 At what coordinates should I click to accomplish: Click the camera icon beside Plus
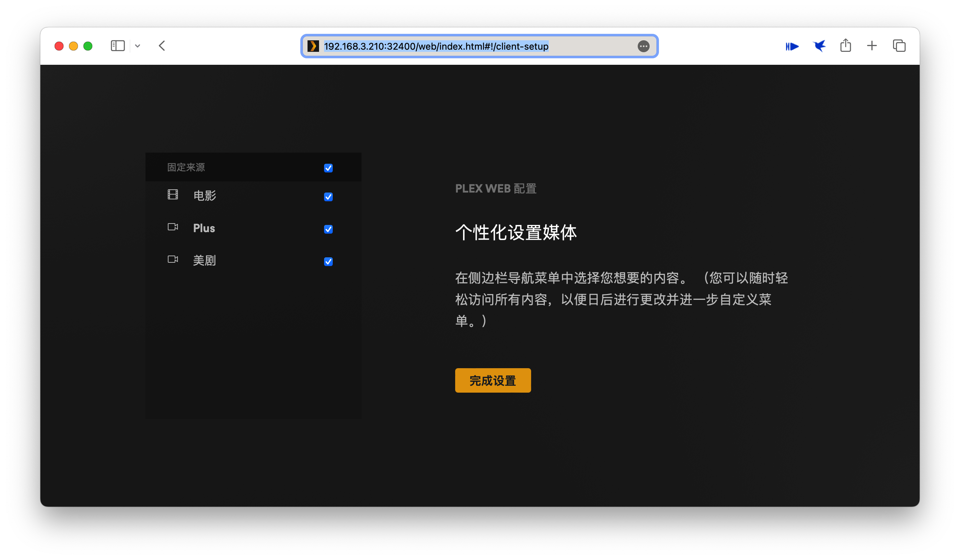tap(173, 227)
